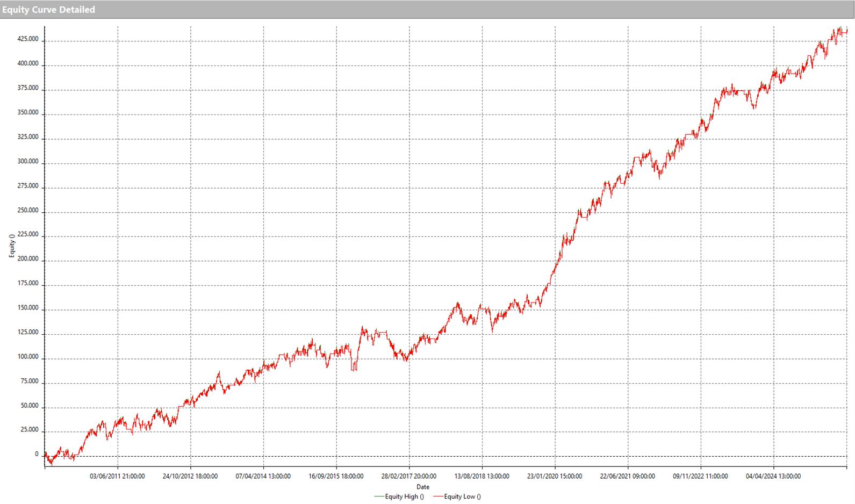The image size is (855, 504).
Task: Click the red Equity Low legend line
Action: point(437,496)
